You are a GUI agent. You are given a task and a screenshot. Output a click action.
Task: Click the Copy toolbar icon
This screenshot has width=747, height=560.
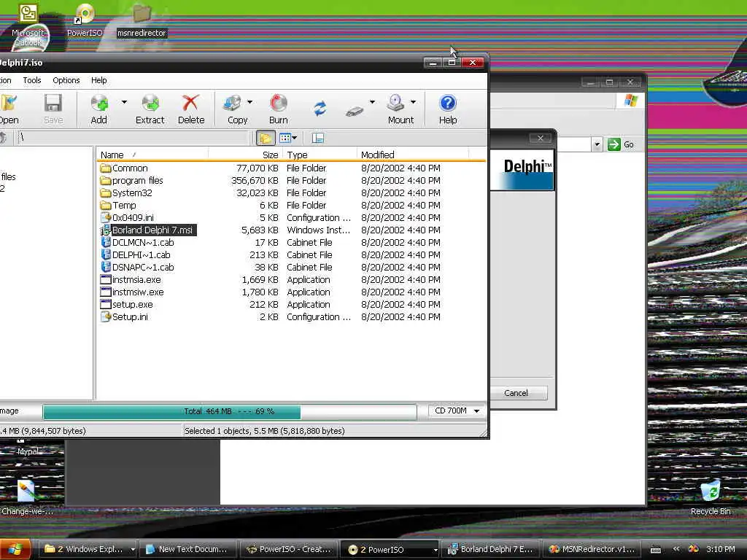point(236,109)
